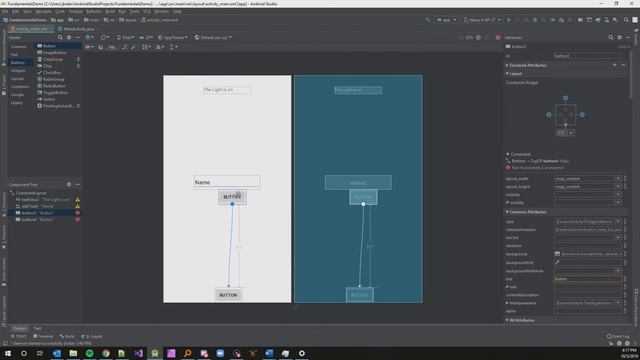This screenshot has width=640, height=360.
Task: Open the Logcat tool window
Action: click(x=92, y=336)
